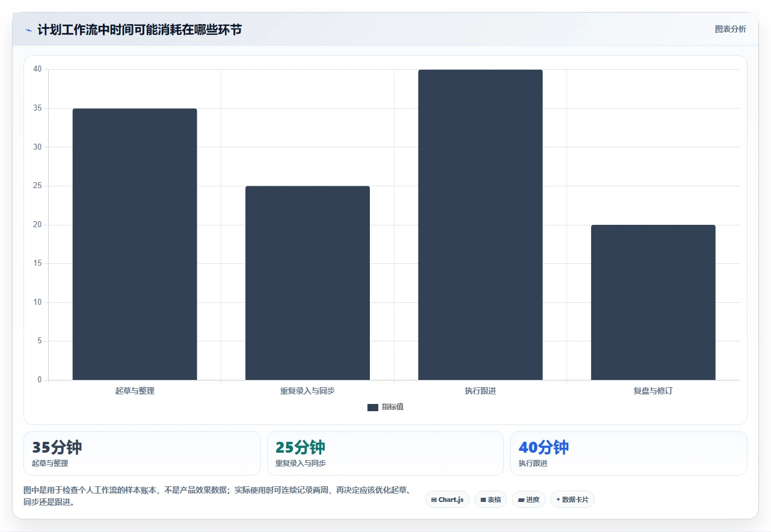Toggle the 指标值 legend entry

(x=385, y=407)
